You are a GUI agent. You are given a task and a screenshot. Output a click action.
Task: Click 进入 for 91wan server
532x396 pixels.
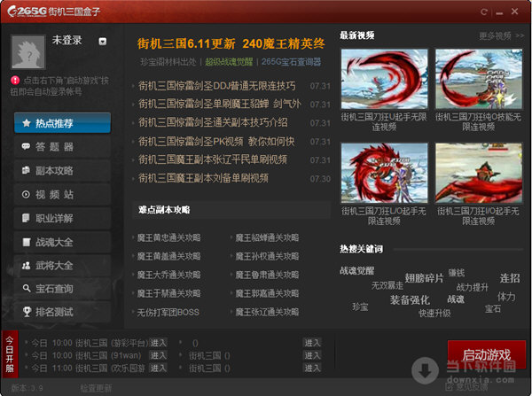coord(158,355)
